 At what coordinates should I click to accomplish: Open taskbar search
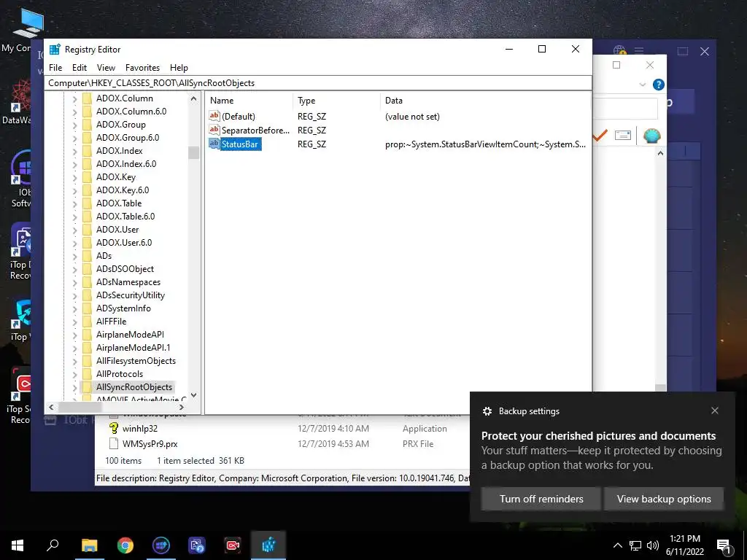pyautogui.click(x=53, y=545)
